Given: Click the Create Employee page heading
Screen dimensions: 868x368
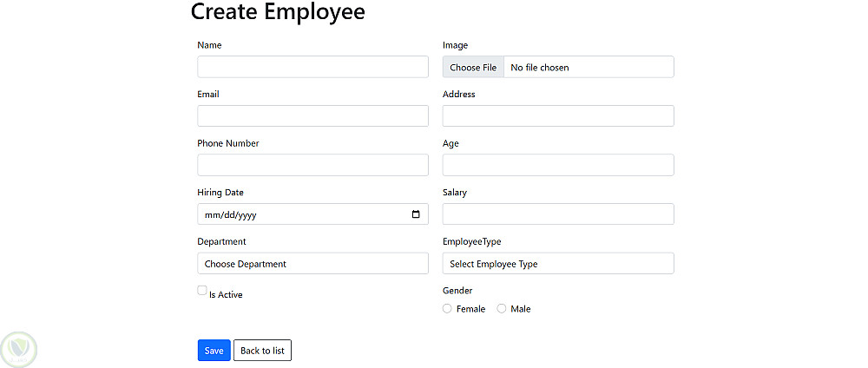Looking at the screenshot, I should (x=278, y=12).
